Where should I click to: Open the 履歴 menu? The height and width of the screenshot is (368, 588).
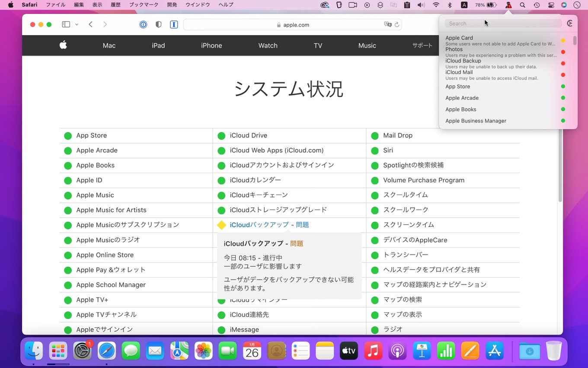[115, 5]
